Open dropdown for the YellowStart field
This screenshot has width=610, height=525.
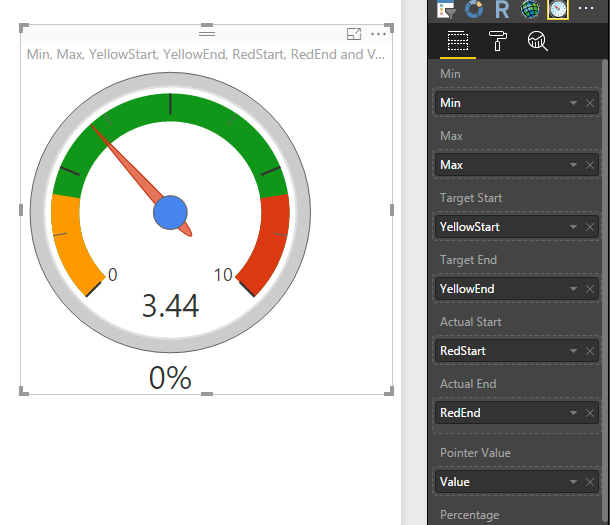[573, 227]
